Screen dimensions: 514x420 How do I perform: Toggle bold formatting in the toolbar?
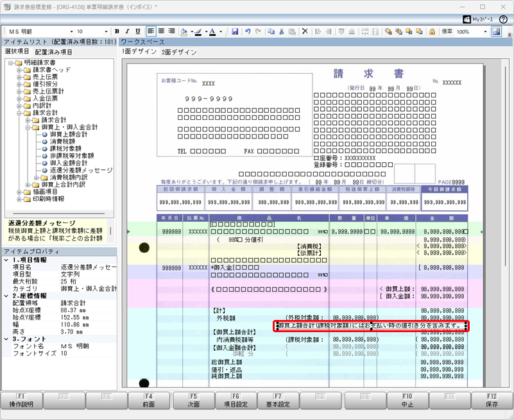(117, 31)
